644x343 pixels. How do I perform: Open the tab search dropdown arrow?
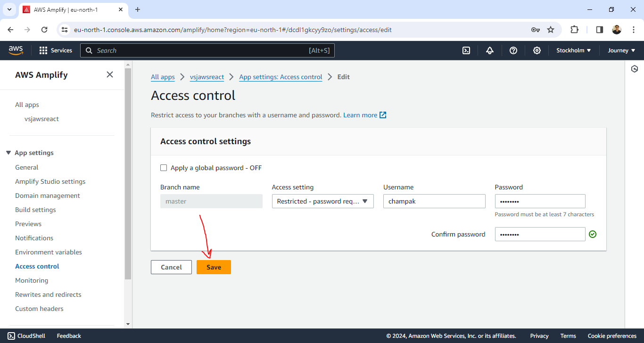click(x=9, y=9)
